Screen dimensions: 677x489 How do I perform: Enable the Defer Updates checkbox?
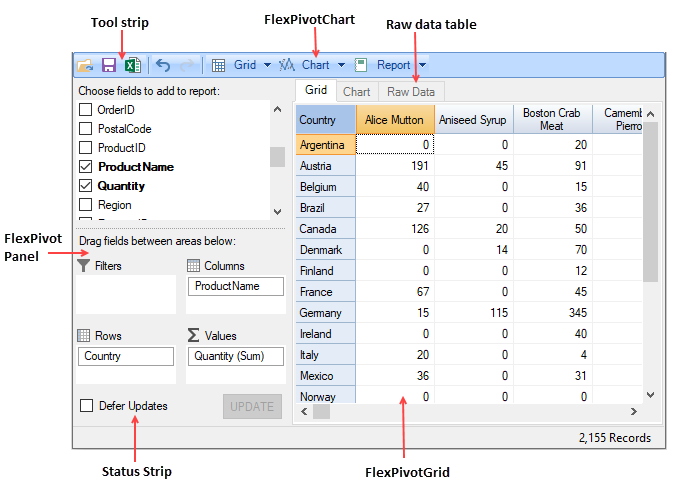pos(86,406)
